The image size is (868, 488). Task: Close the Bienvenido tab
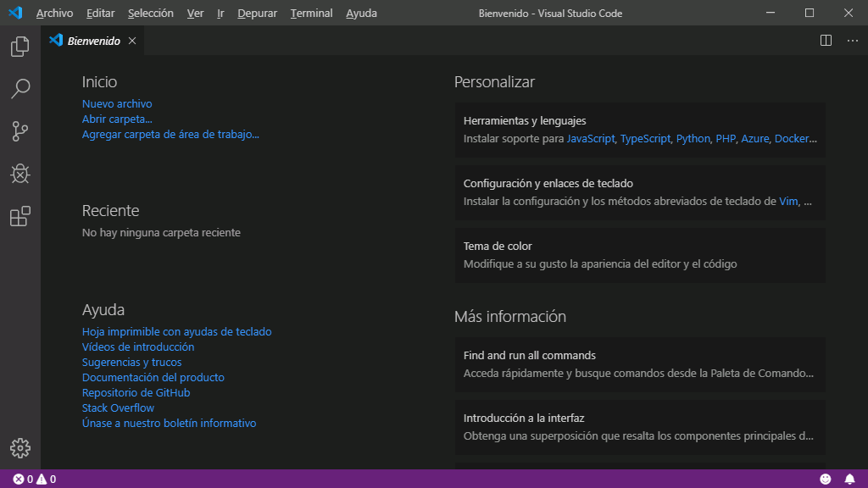coord(132,41)
